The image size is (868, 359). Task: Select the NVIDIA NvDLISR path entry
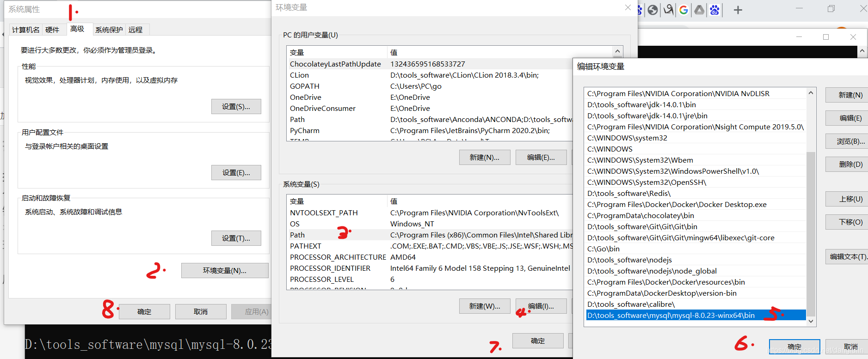[696, 93]
